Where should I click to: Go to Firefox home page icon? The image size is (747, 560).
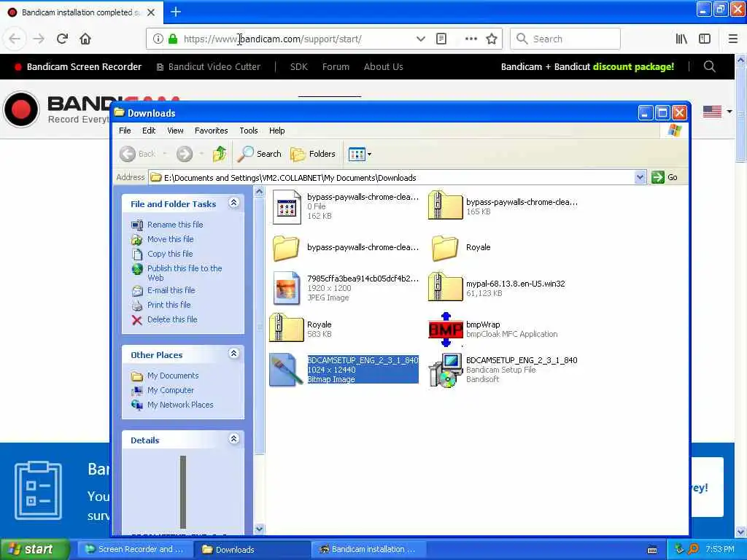click(85, 39)
